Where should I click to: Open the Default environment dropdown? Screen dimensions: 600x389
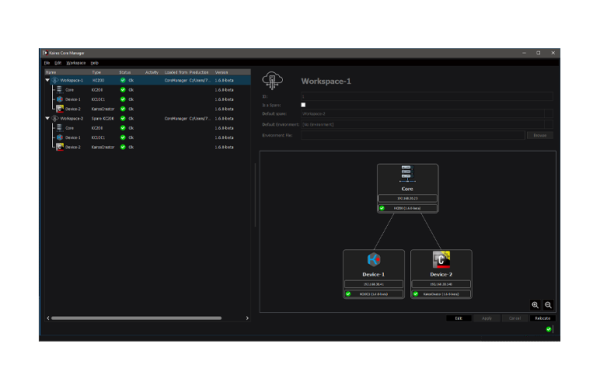(x=548, y=124)
